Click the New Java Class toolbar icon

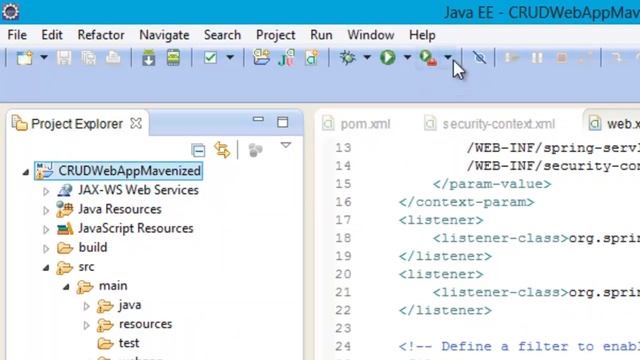[311, 58]
